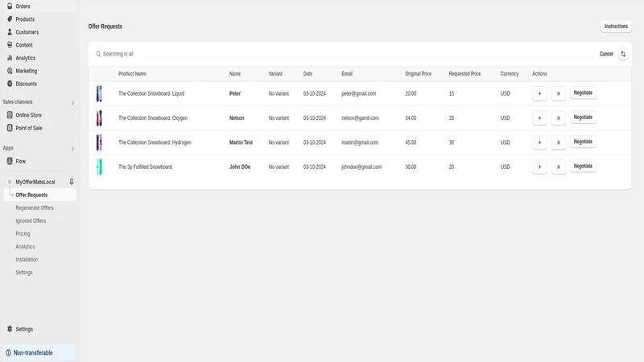Accept Martin Test's offer with plus icon
The image size is (644, 362).
pyautogui.click(x=539, y=142)
